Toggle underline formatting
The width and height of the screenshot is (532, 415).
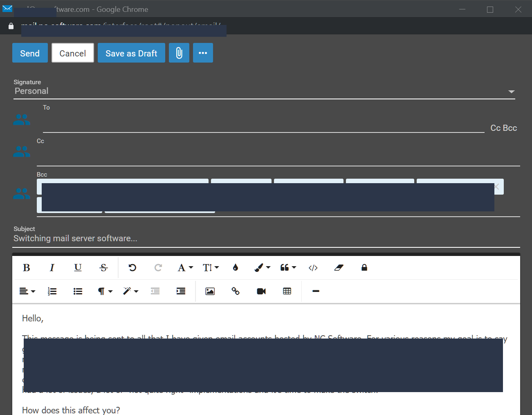(78, 268)
